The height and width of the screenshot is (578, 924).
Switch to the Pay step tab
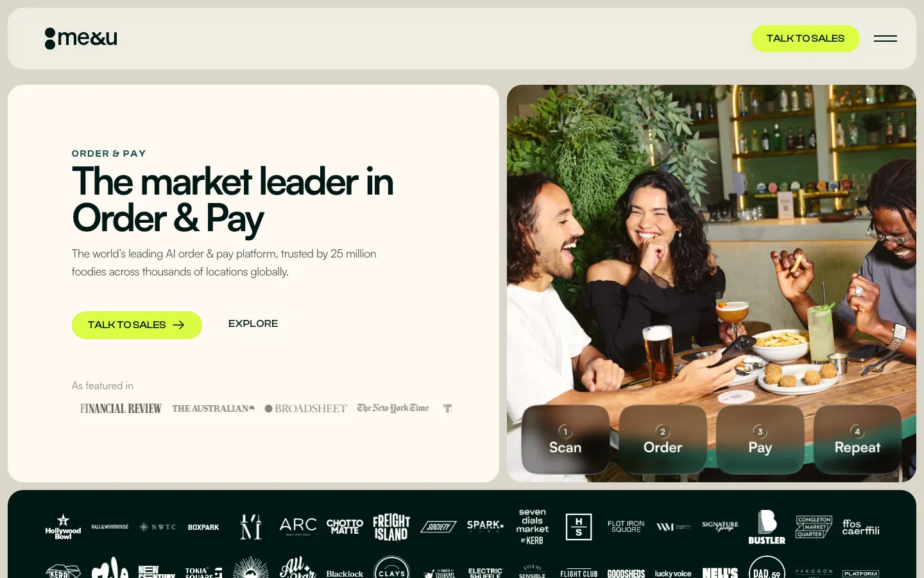click(760, 439)
